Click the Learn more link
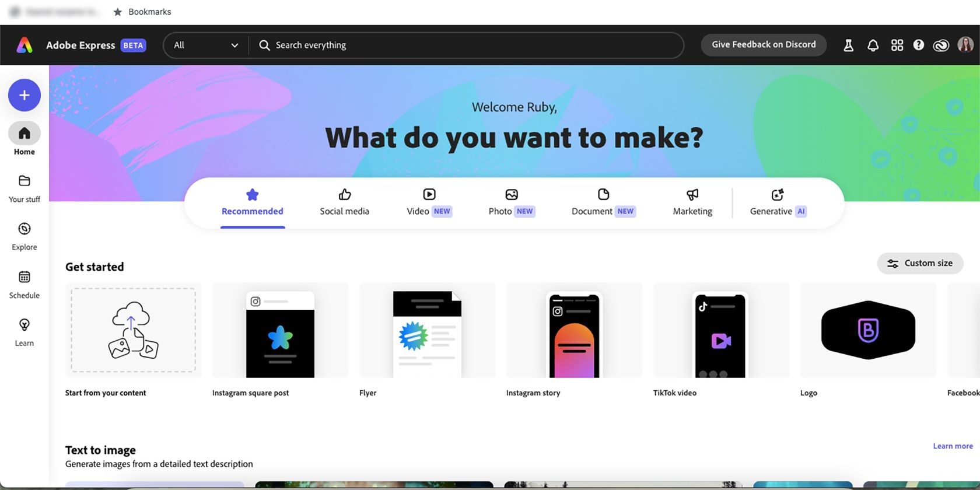 coord(953,446)
